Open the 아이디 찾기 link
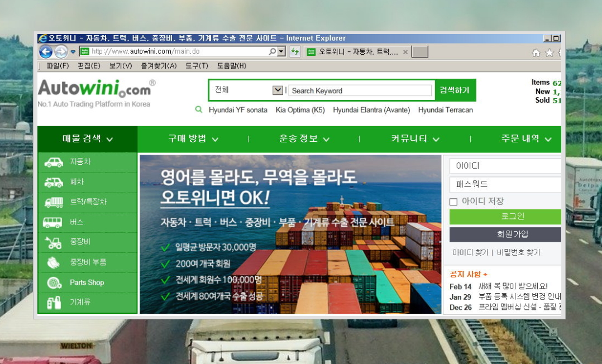This screenshot has width=602, height=364. coord(470,252)
